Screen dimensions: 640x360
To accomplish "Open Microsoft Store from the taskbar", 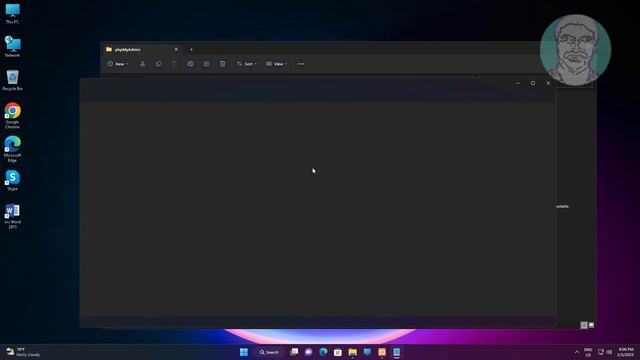I will click(338, 352).
